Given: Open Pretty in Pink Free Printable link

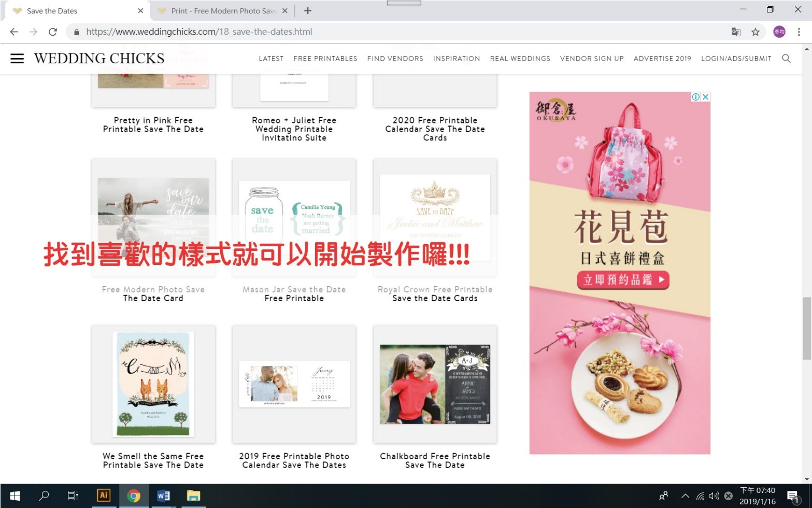Looking at the screenshot, I should [153, 125].
